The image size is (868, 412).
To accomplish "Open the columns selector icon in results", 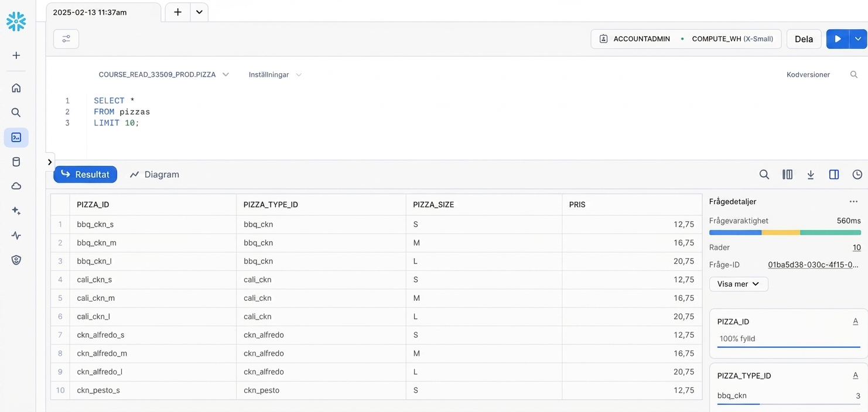I will (x=788, y=174).
